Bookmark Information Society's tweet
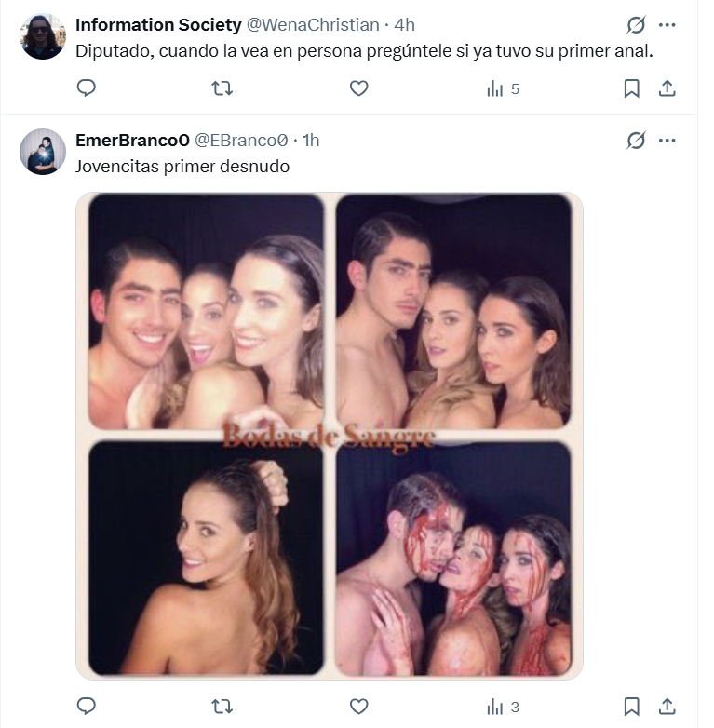The width and height of the screenshot is (714, 728). (631, 88)
